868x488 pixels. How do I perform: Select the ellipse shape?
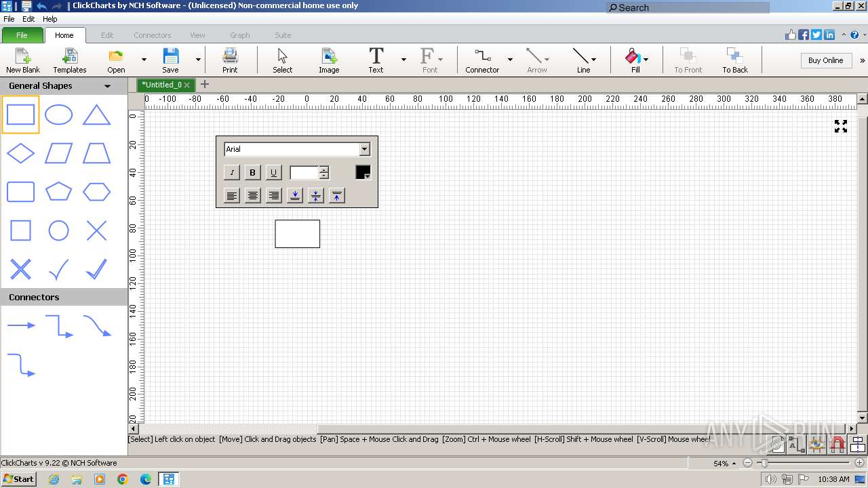tap(58, 115)
